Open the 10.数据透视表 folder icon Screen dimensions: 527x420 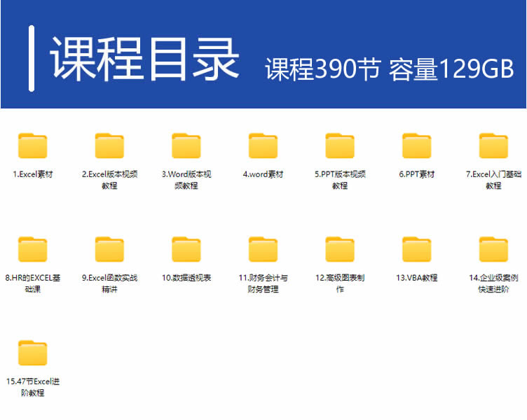tap(186, 249)
